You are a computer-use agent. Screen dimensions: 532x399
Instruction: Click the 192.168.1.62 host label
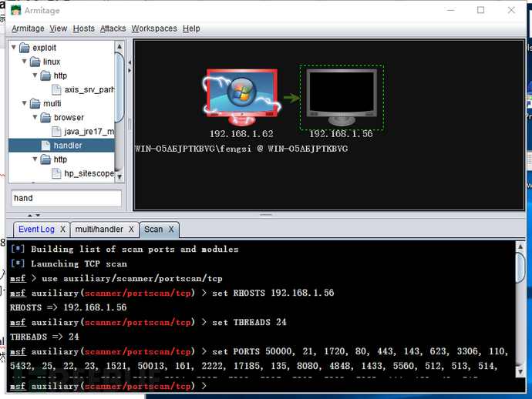(241, 134)
